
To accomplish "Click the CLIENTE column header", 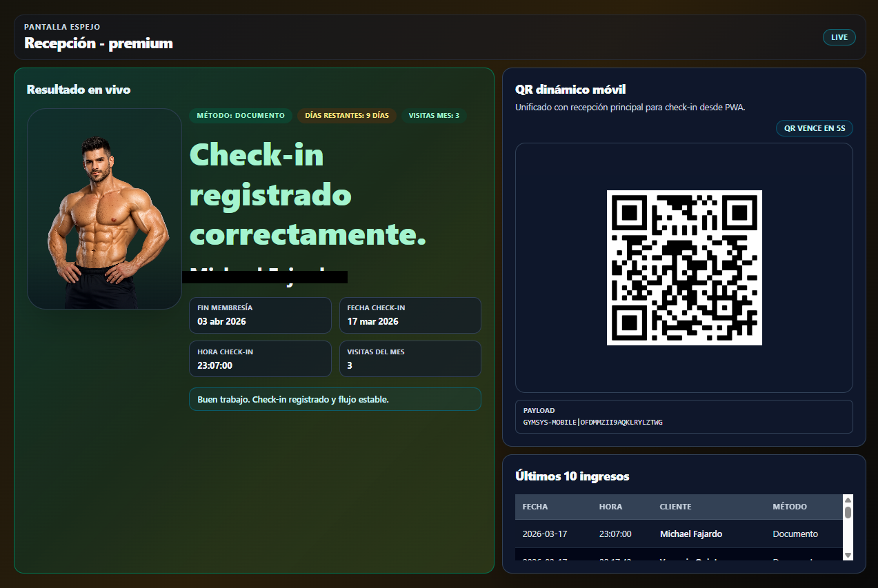I will 675,507.
